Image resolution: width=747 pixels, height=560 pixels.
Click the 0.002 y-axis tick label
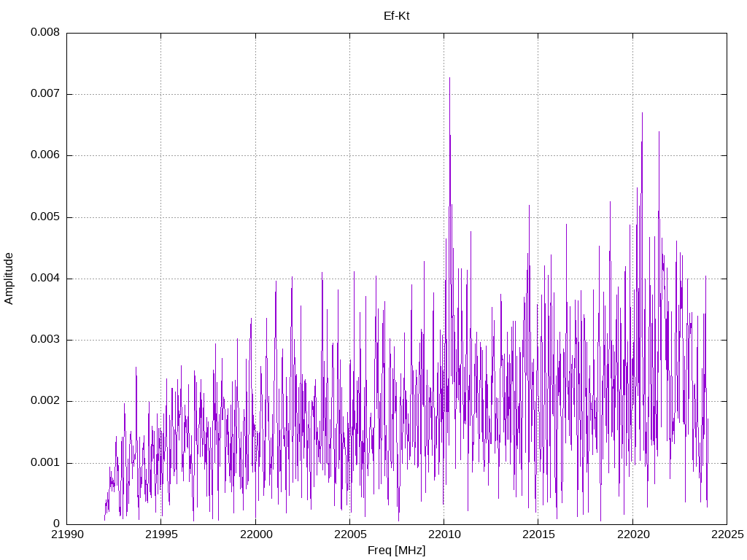[x=44, y=401]
